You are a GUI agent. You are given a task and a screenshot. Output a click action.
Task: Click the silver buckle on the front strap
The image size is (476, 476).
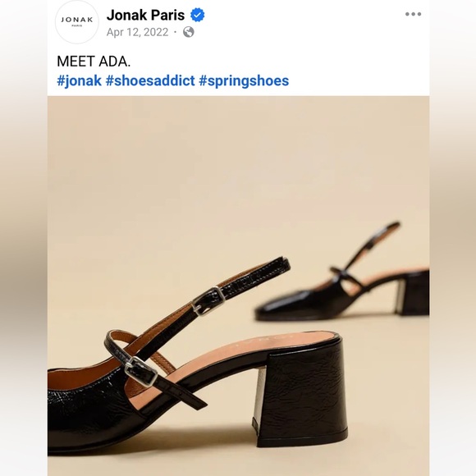click(140, 371)
